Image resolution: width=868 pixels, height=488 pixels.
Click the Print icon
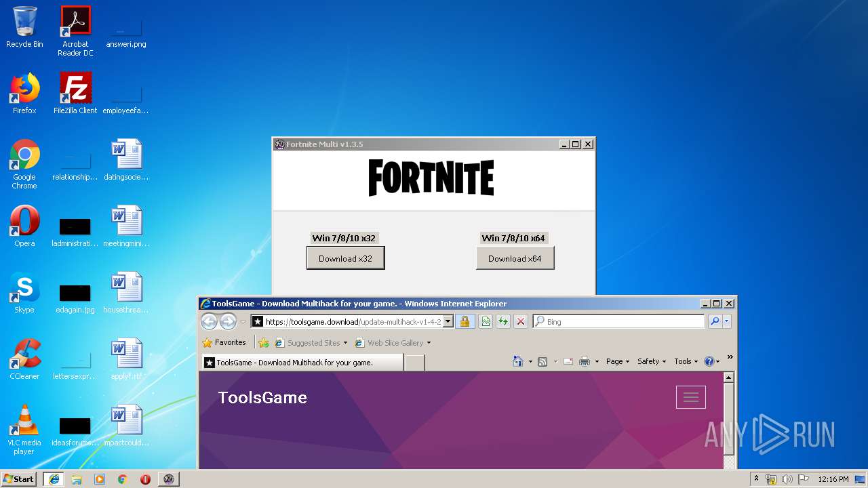(585, 361)
